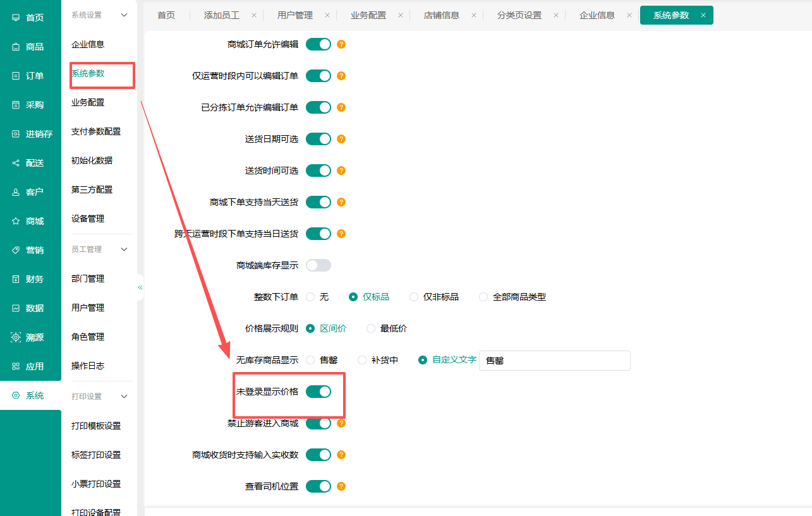Go to 角色管理 submenu item
Screen dimensions: 812x516
pyautogui.click(x=88, y=337)
